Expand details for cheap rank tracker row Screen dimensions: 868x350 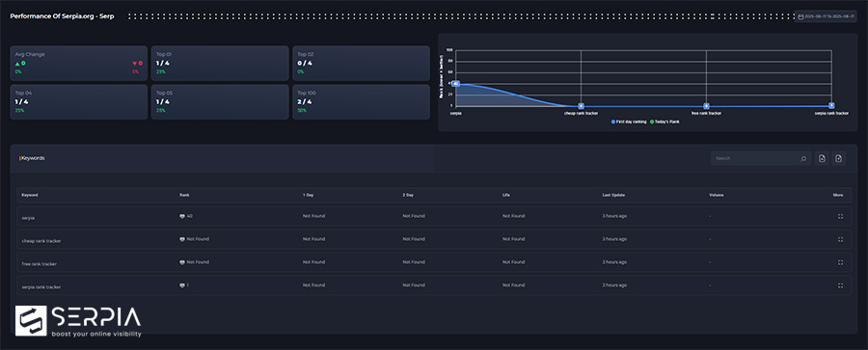coord(840,239)
